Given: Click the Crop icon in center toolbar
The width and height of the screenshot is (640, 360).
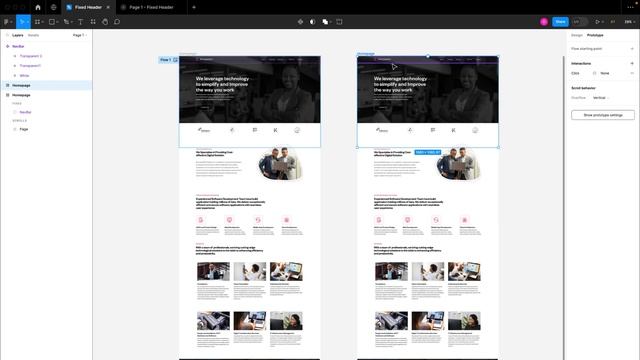Looking at the screenshot, I should pyautogui.click(x=339, y=22).
